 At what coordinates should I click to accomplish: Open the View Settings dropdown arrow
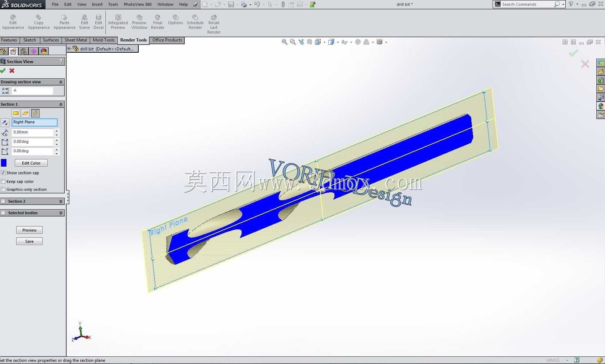tap(386, 42)
